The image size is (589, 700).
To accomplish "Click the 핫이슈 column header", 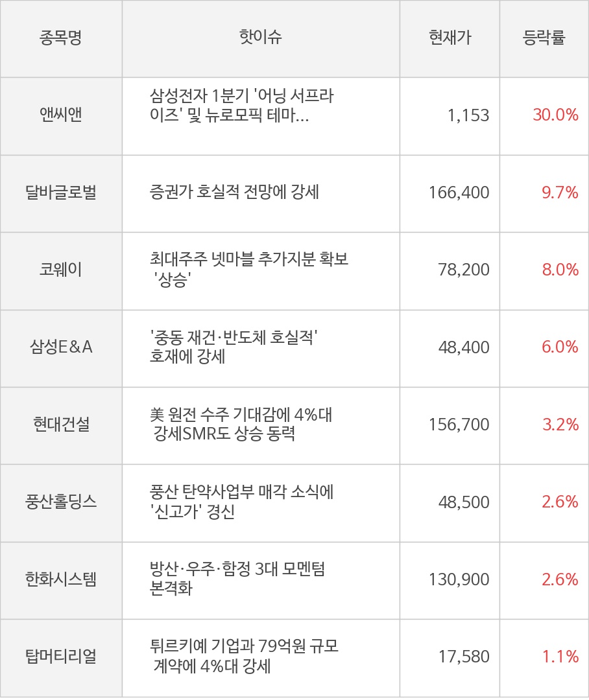I will (x=261, y=38).
